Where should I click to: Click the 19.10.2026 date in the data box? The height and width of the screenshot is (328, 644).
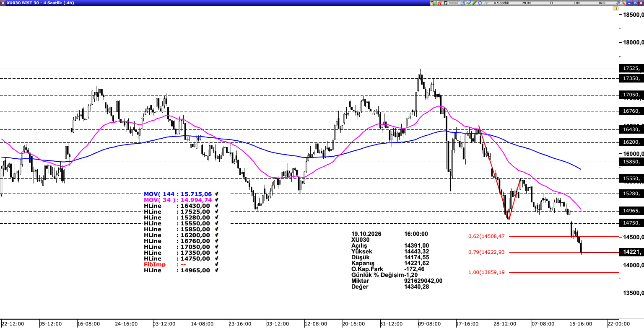pyautogui.click(x=367, y=234)
